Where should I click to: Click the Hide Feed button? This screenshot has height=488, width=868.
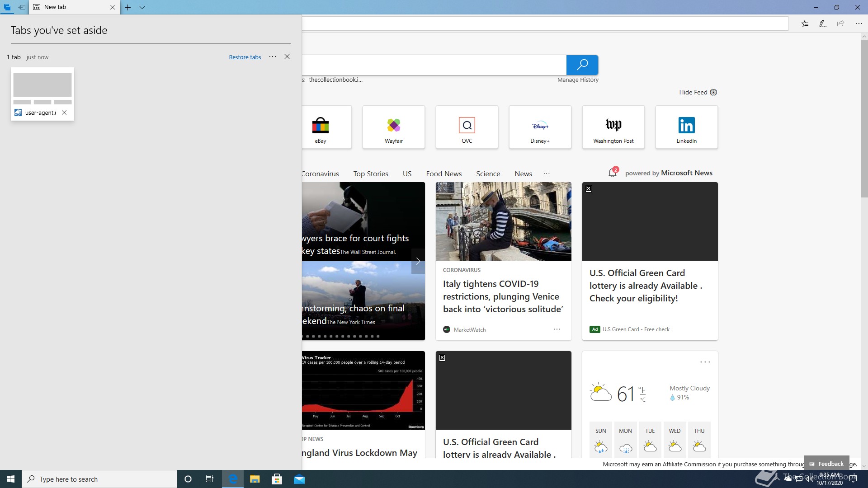693,92
